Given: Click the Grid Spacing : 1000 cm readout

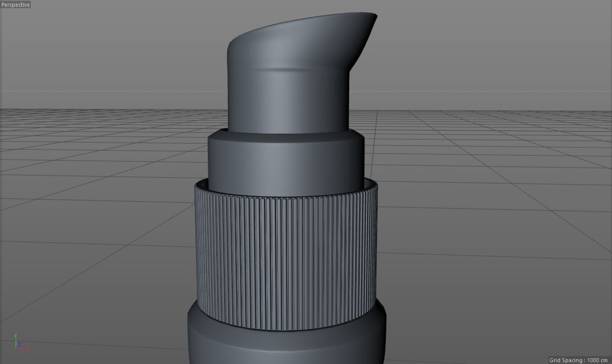Looking at the screenshot, I should [x=579, y=360].
